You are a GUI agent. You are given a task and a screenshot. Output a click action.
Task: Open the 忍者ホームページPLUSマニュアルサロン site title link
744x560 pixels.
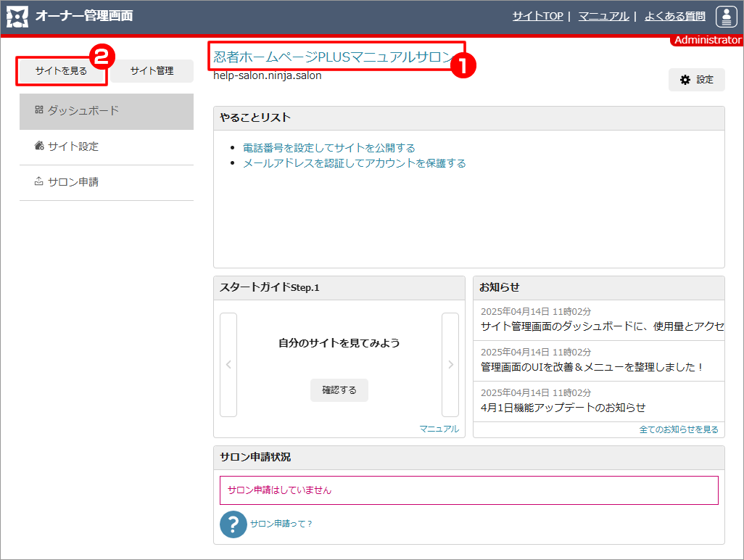[332, 57]
